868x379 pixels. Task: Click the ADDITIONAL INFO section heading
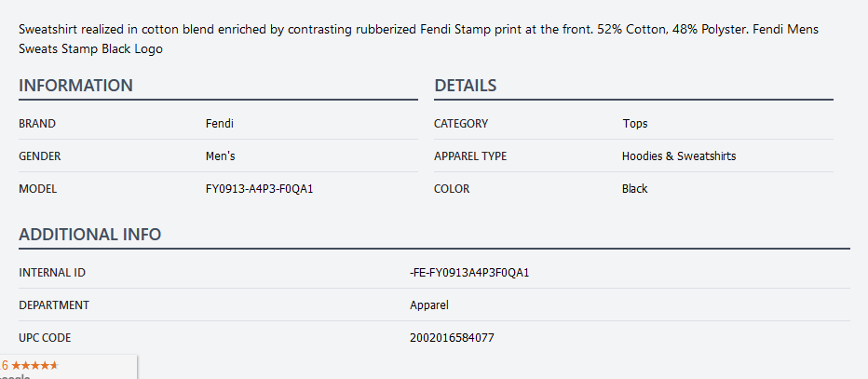click(x=89, y=235)
